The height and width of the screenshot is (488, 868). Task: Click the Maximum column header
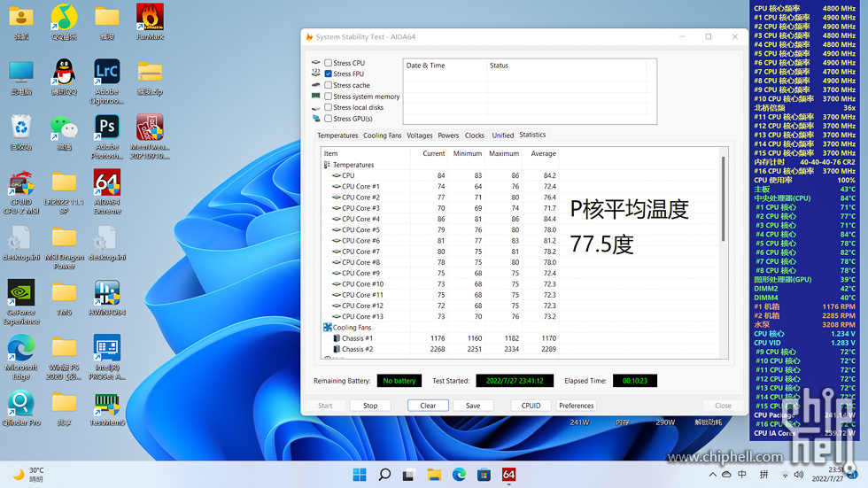503,154
